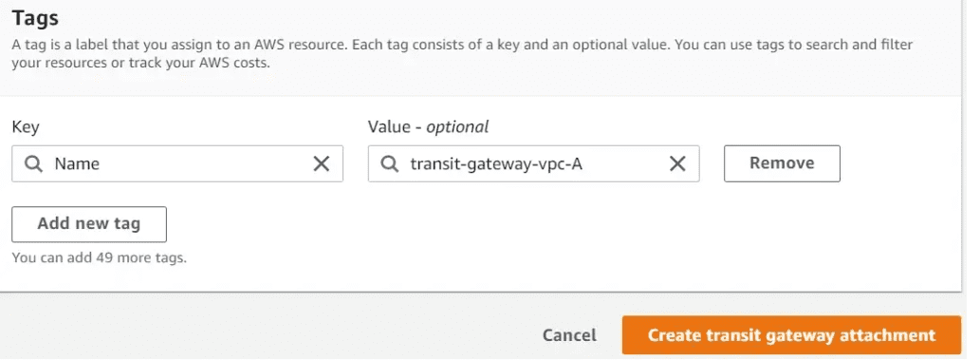Click the Value field label
The height and width of the screenshot is (360, 980).
click(428, 127)
